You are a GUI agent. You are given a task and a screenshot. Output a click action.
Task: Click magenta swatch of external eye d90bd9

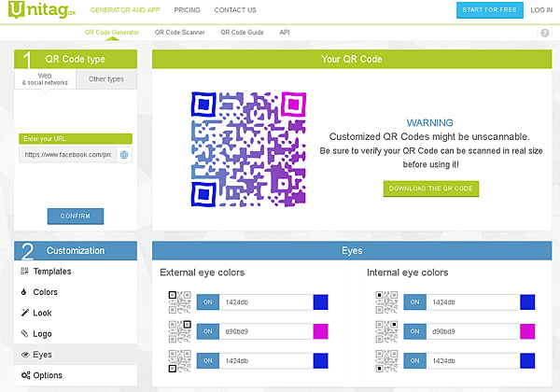(x=320, y=331)
